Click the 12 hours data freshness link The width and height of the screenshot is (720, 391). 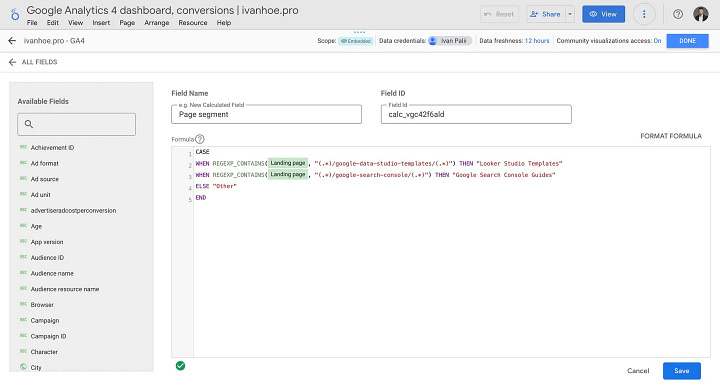click(x=537, y=41)
